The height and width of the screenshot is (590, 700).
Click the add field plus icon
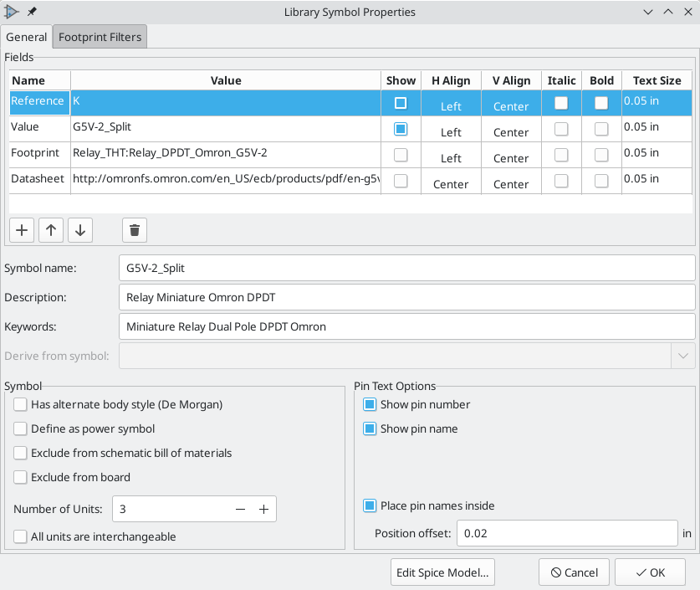tap(22, 230)
